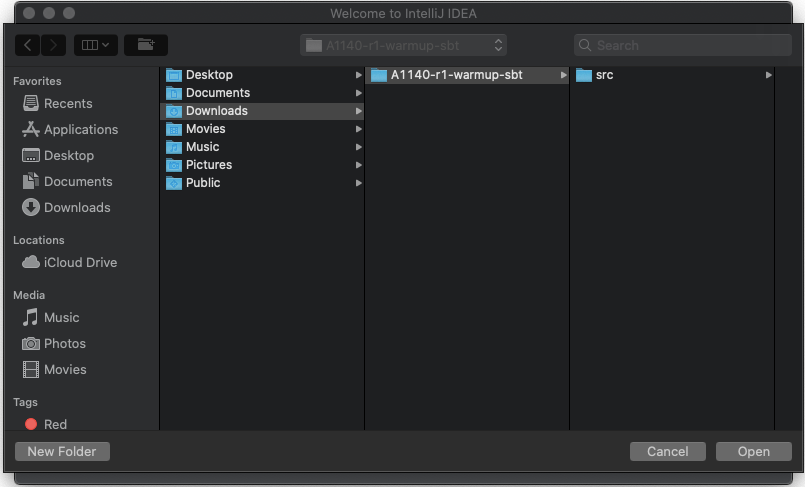This screenshot has height=487, width=805.
Task: Choose Downloads in the Favorites sidebar
Action: (76, 207)
